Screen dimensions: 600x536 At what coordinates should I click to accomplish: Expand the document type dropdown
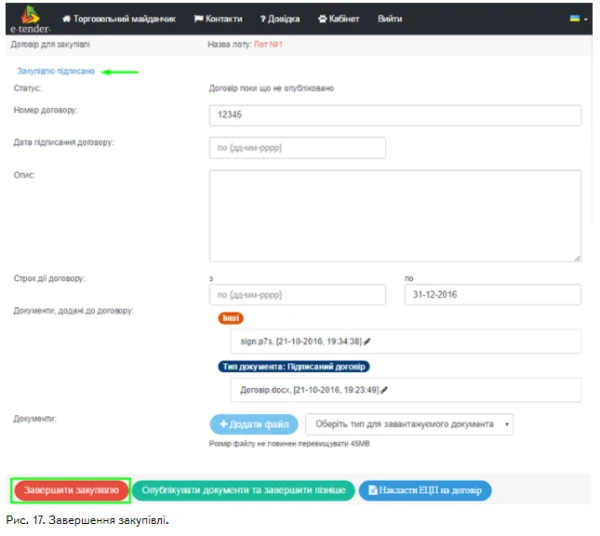click(410, 424)
